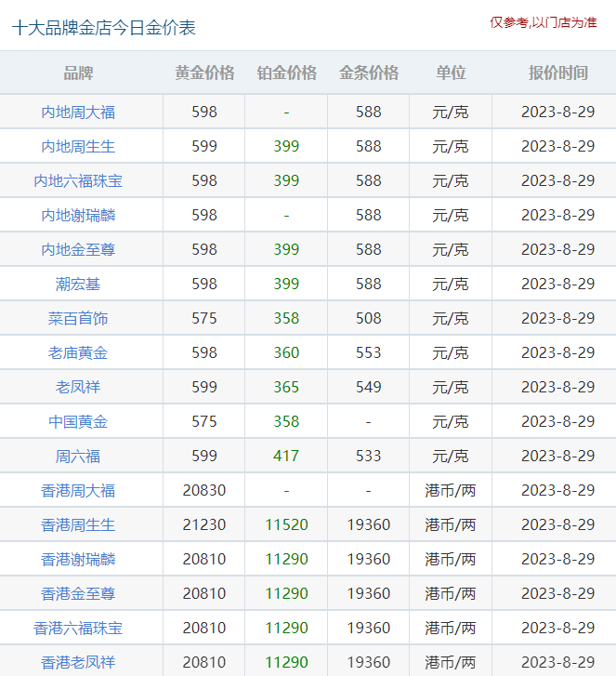Open the 香港老凤祥 brand link
The height and width of the screenshot is (676, 616).
(x=78, y=663)
